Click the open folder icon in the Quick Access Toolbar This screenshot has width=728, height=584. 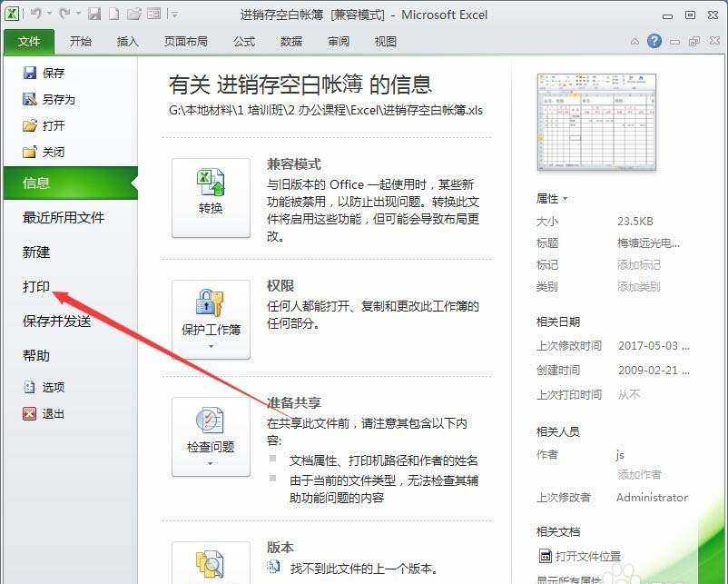134,14
